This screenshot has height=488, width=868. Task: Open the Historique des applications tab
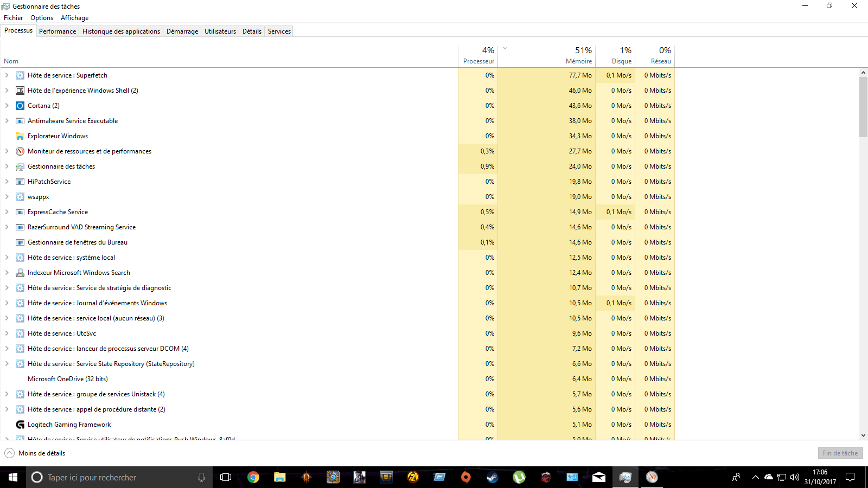121,31
